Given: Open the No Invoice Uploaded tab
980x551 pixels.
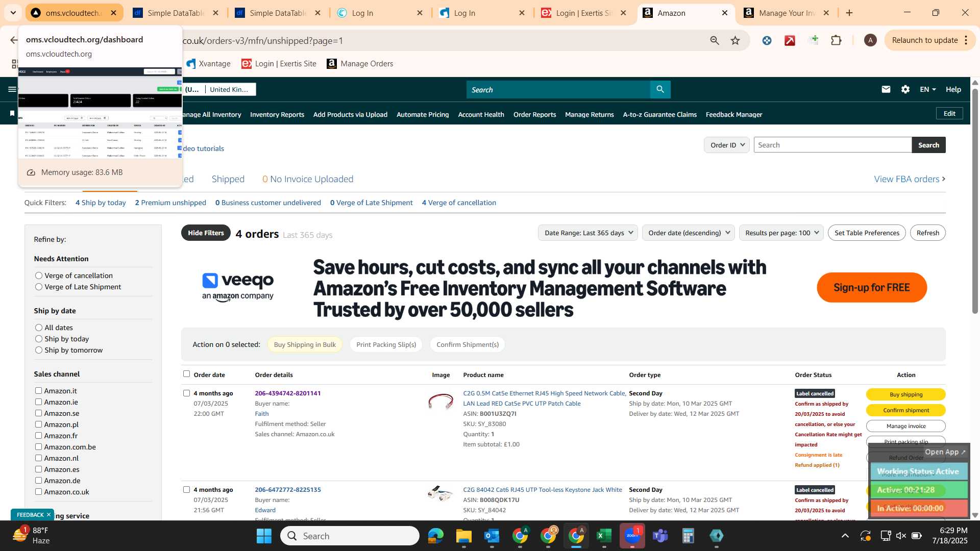Looking at the screenshot, I should (308, 179).
